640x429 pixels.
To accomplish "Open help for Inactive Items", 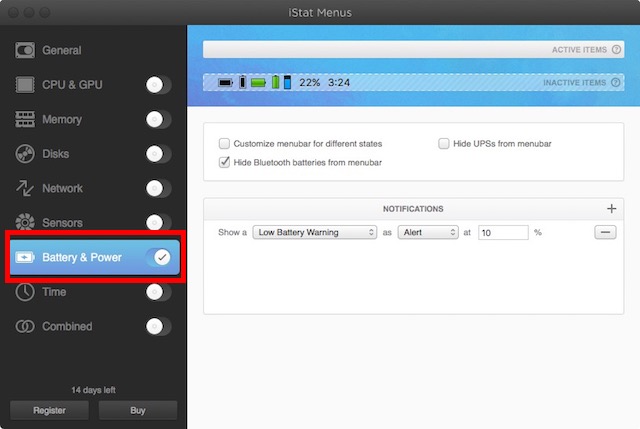I will [616, 82].
